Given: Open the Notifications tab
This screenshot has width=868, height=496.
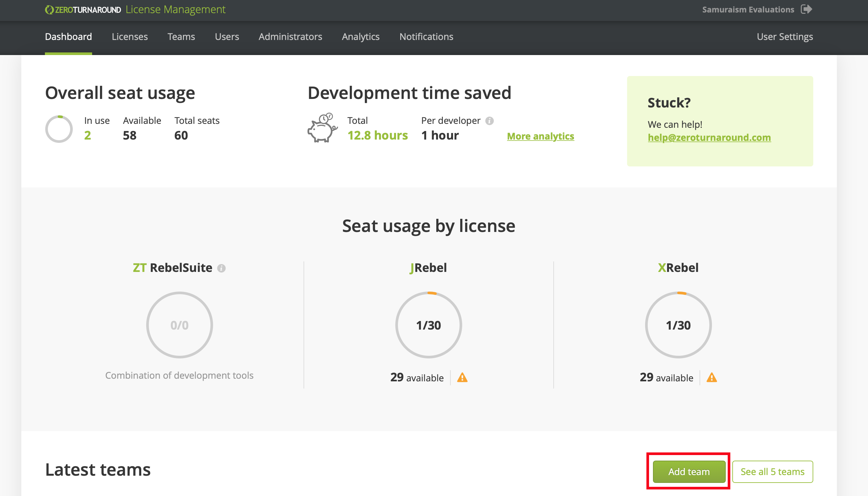Looking at the screenshot, I should pos(426,36).
